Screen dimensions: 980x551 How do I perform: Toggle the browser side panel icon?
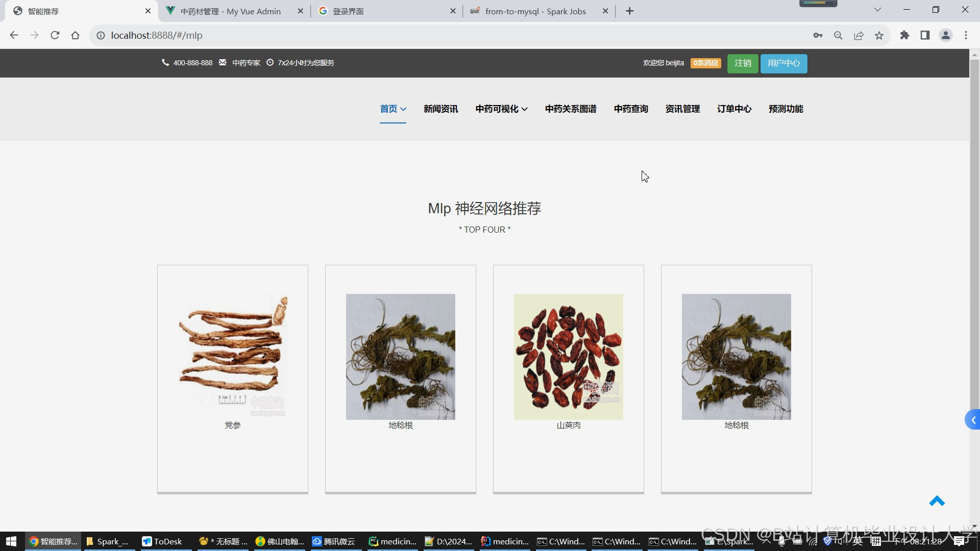[x=925, y=36]
